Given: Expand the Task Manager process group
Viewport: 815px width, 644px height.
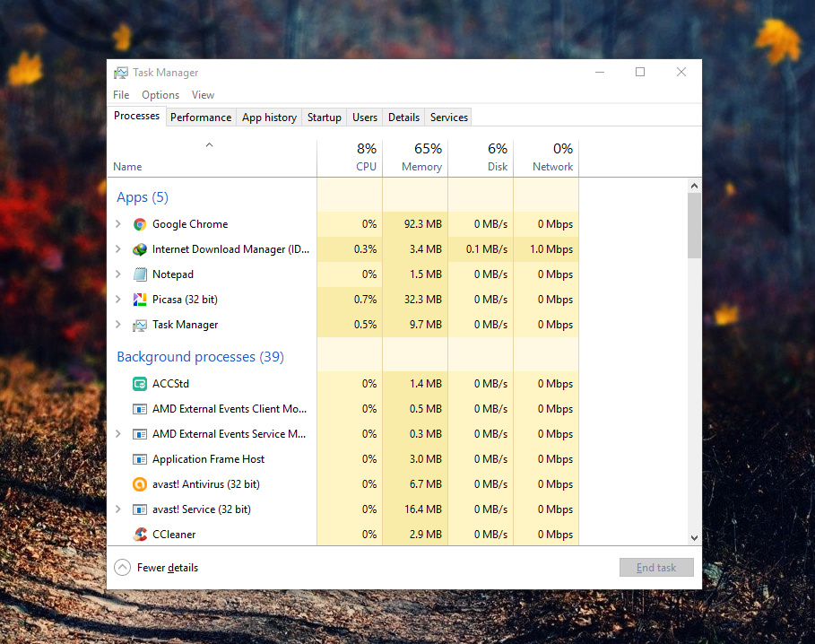Looking at the screenshot, I should tap(118, 325).
